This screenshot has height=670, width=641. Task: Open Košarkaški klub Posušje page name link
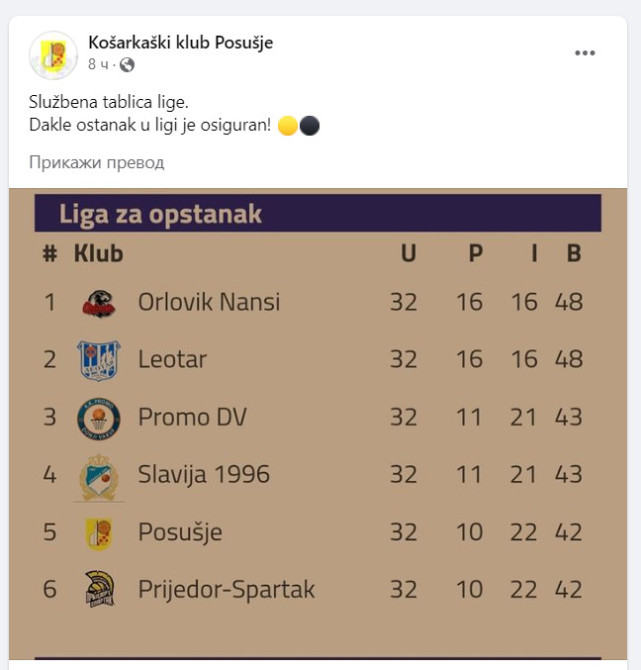[x=180, y=42]
